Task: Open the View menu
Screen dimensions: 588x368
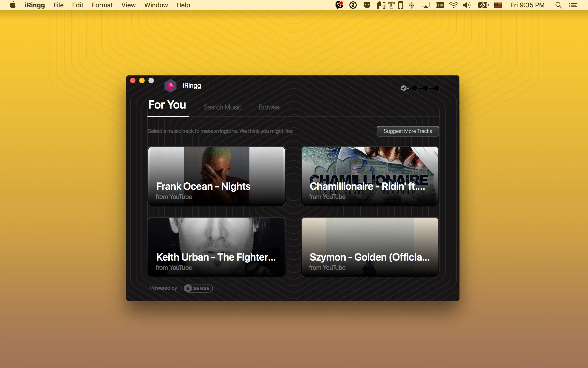Action: (129, 5)
